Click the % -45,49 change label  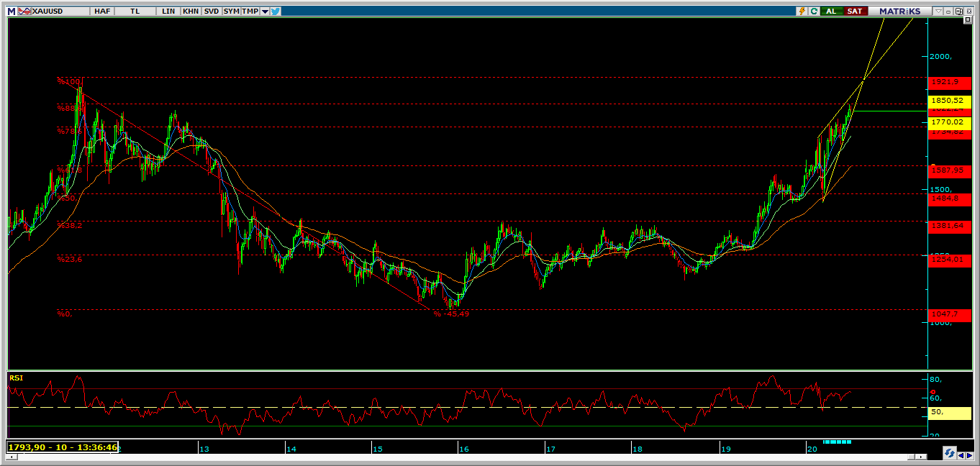451,314
